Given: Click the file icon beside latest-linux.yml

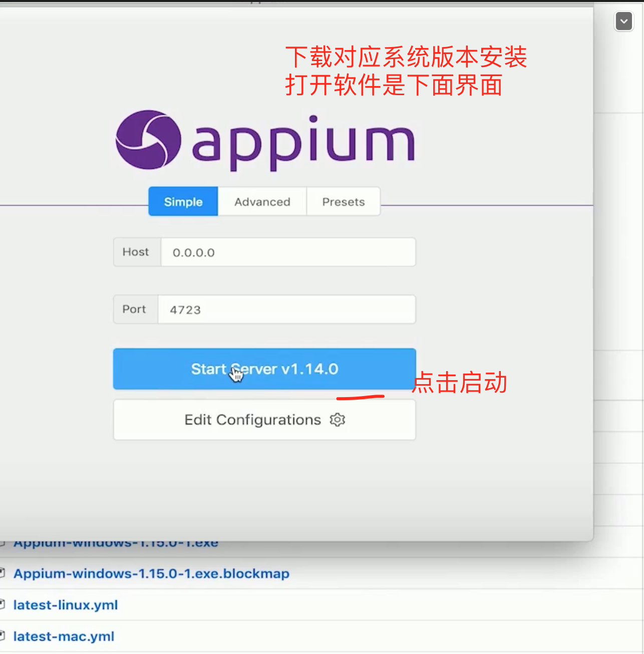Looking at the screenshot, I should click(x=2, y=605).
